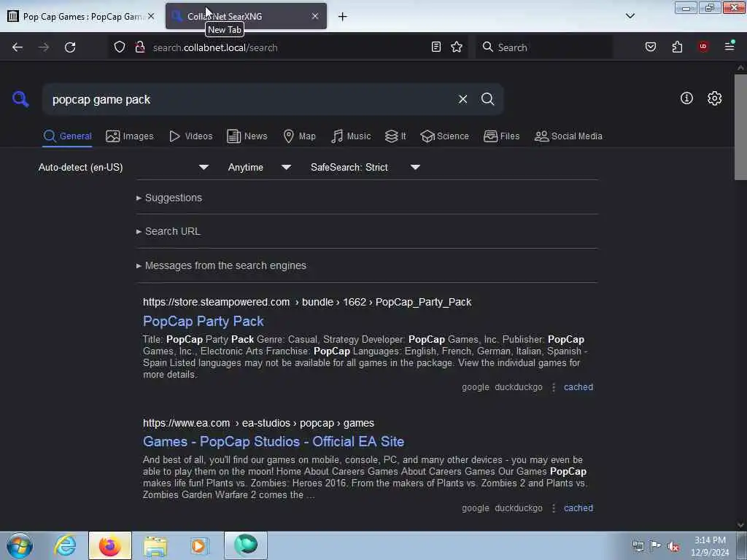Open the SafeSearch: Strict dropdown
This screenshot has height=560, width=747.
point(365,167)
